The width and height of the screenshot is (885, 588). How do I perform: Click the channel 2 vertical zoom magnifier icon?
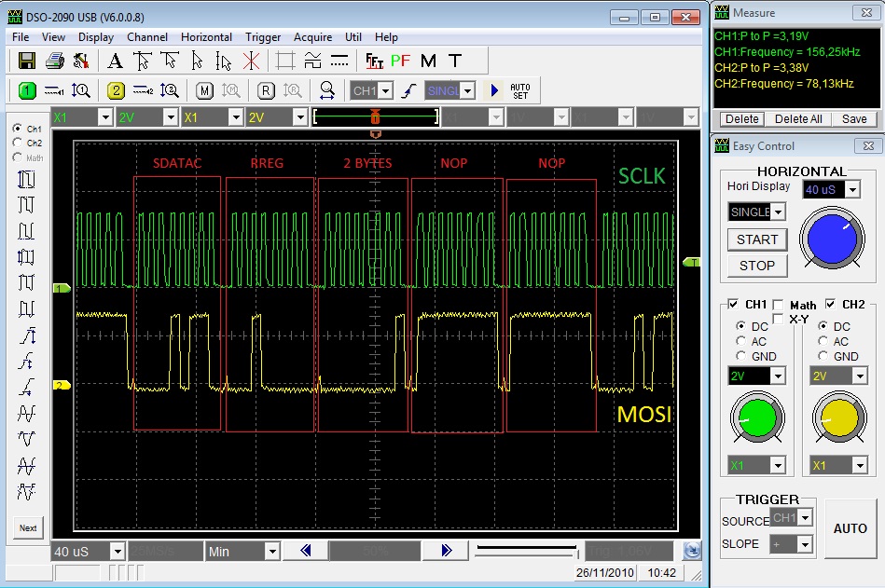(170, 90)
